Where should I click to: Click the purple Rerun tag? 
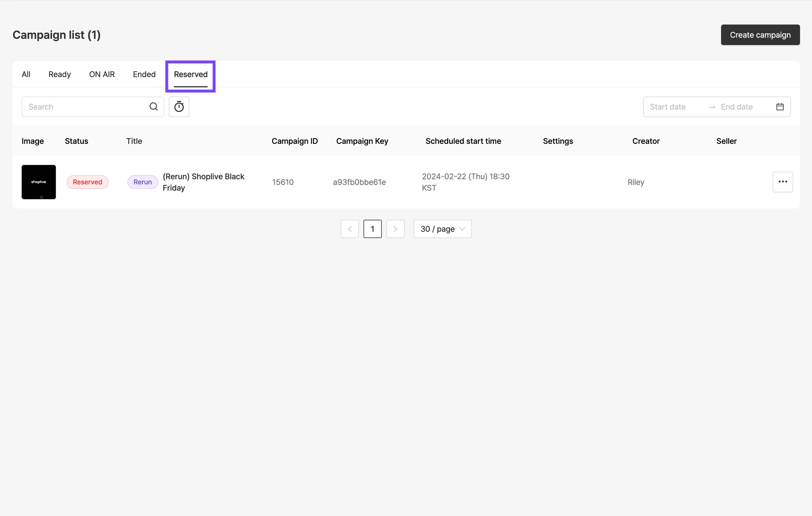click(143, 182)
